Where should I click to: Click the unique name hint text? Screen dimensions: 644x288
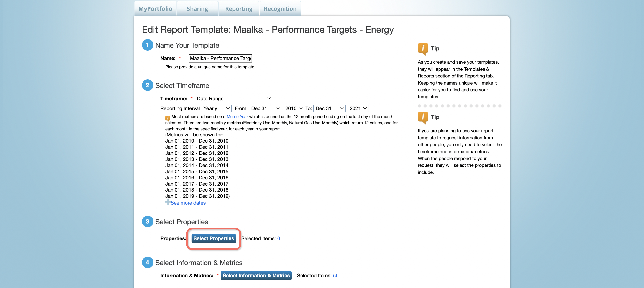210,67
